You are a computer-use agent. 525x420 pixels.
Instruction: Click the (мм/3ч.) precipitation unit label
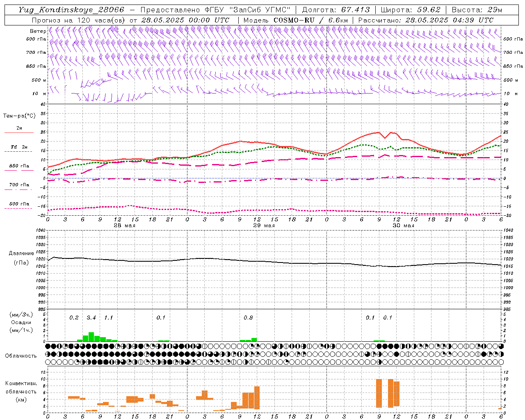21,315
